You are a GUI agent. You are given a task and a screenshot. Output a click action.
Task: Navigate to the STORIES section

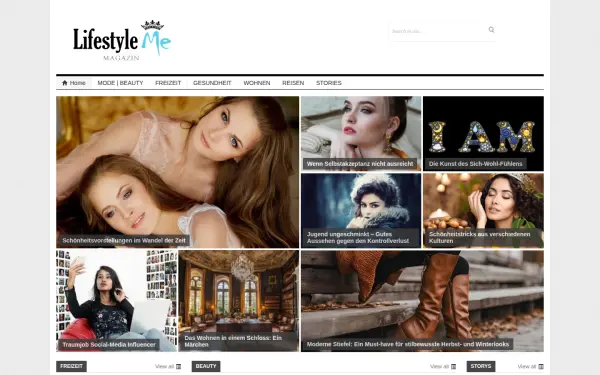(329, 83)
